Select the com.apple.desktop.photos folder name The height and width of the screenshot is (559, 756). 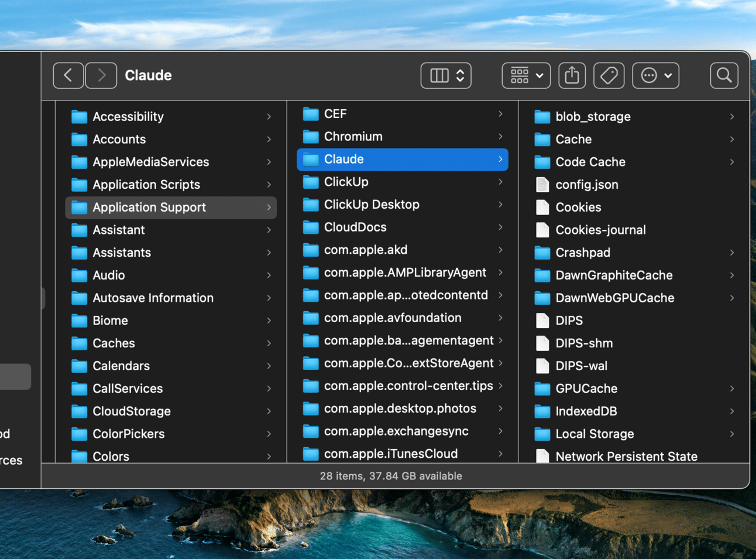coord(400,409)
